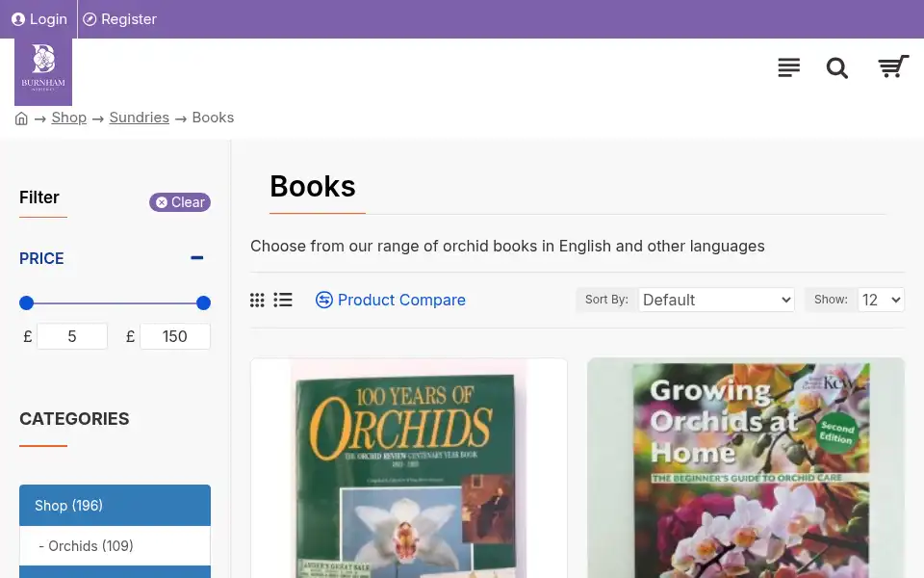The image size is (924, 578).
Task: Focus the maximum price field showing 150
Action: (x=175, y=336)
